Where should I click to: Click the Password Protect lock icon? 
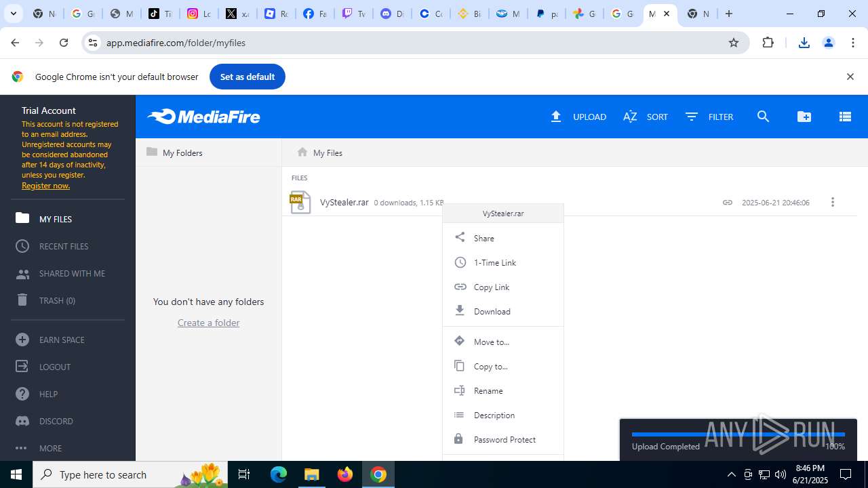458,439
